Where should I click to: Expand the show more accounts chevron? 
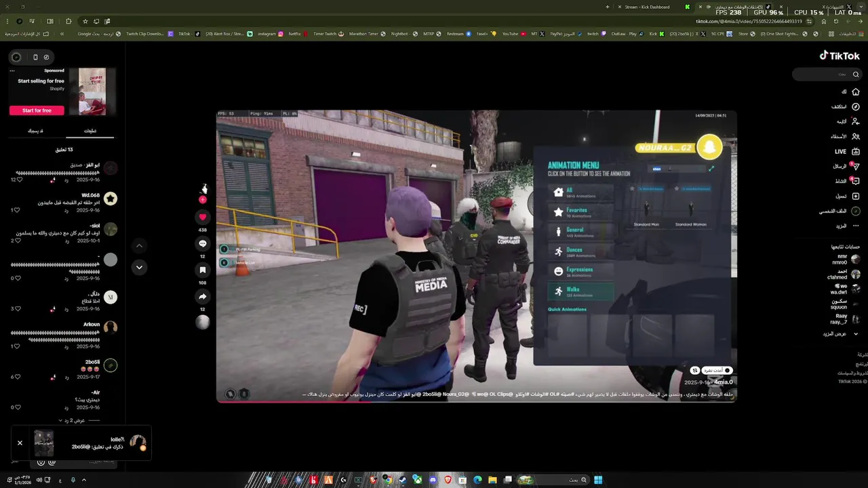click(x=855, y=333)
